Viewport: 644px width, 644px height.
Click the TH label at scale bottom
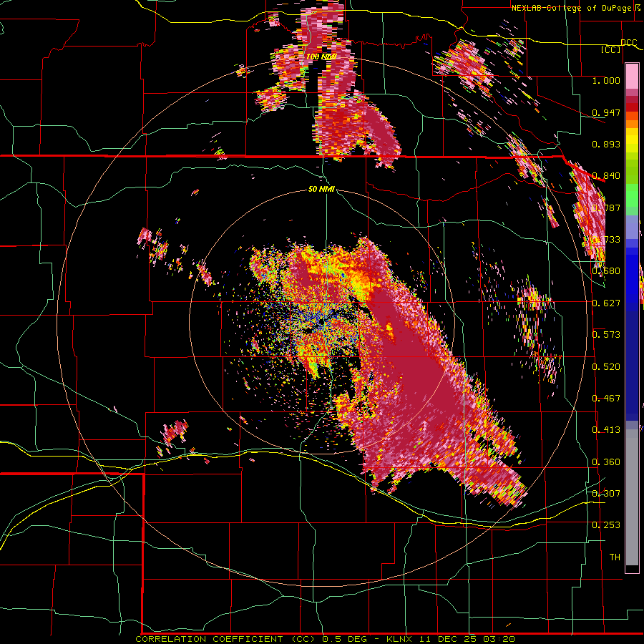pyautogui.click(x=615, y=557)
